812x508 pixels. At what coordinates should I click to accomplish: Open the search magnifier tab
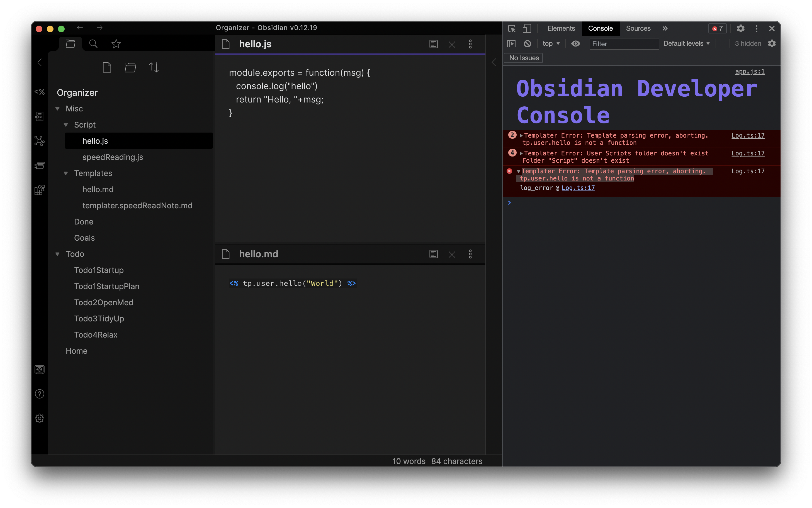93,44
